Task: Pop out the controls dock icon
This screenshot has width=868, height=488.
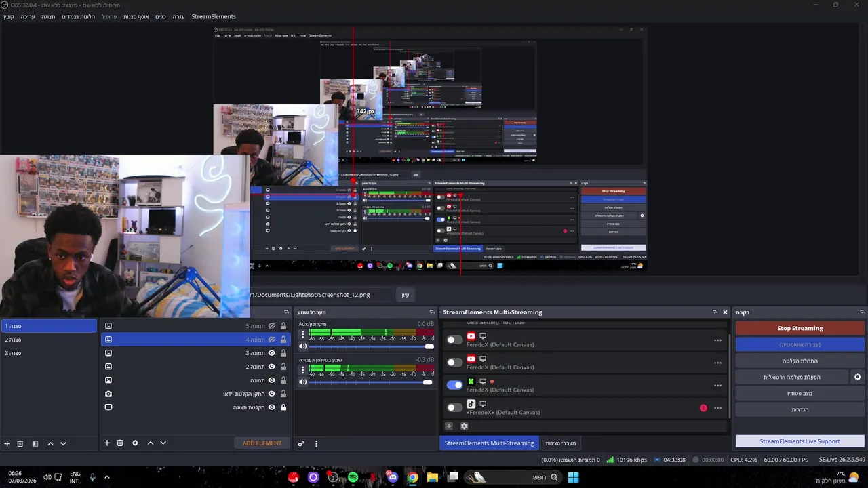Action: (862, 312)
